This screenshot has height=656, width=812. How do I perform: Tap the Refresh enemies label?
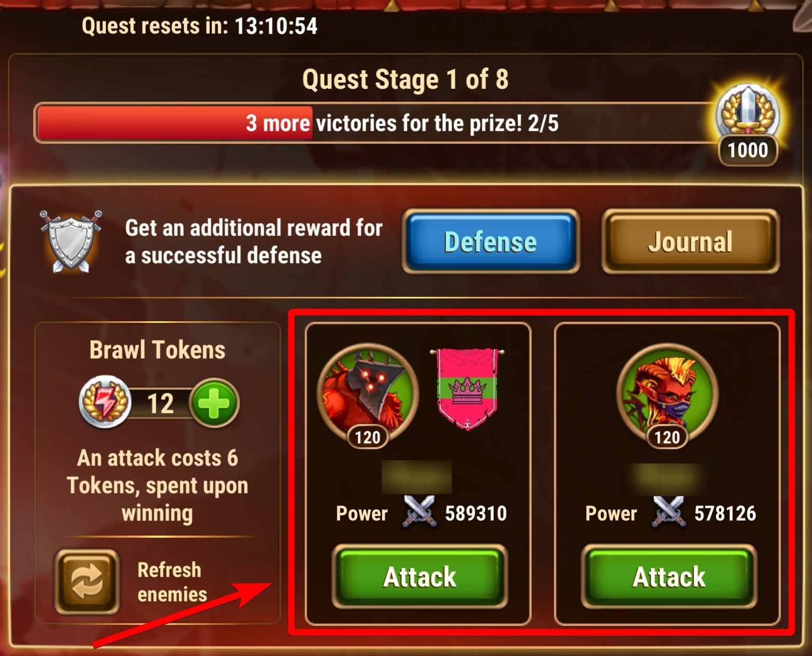(172, 582)
